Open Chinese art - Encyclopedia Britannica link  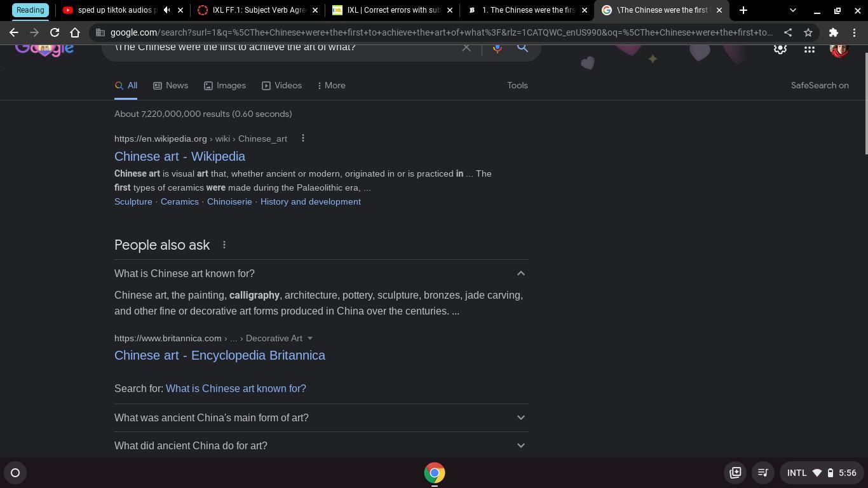[220, 355]
